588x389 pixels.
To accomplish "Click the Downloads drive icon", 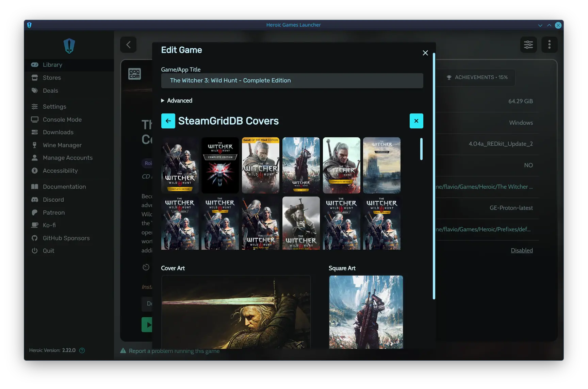I will pyautogui.click(x=35, y=132).
